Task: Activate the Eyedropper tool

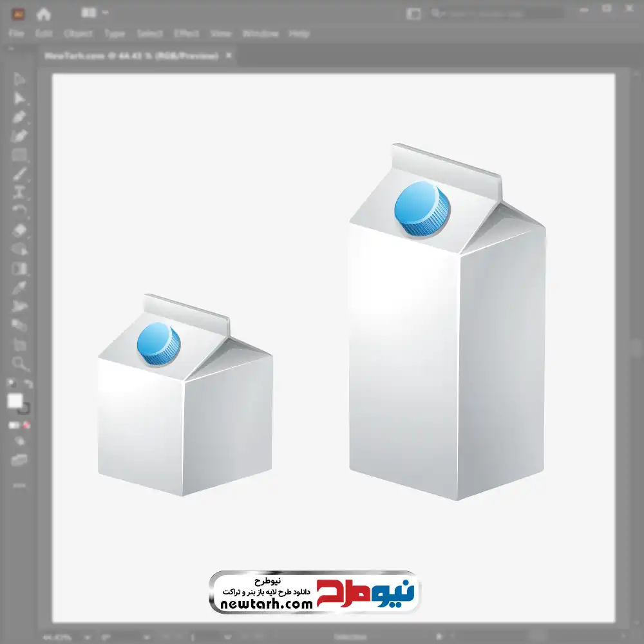Action: click(19, 287)
